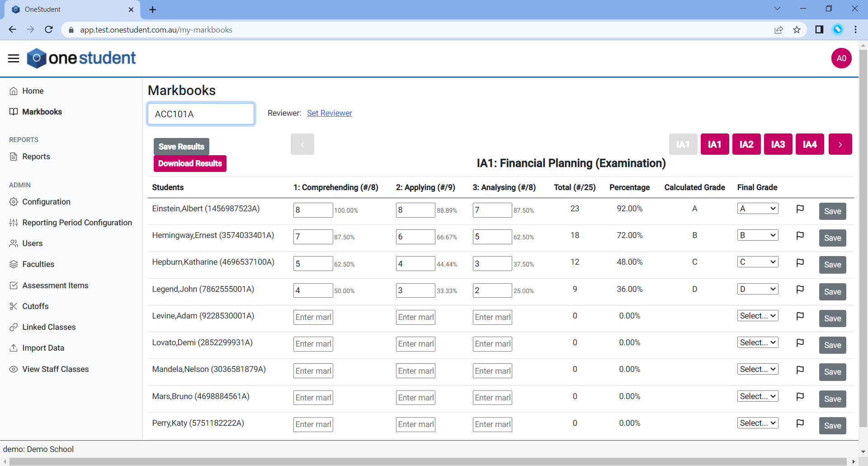This screenshot has width=868, height=466.
Task: Open the IA2 assessment tab
Action: pyautogui.click(x=746, y=144)
